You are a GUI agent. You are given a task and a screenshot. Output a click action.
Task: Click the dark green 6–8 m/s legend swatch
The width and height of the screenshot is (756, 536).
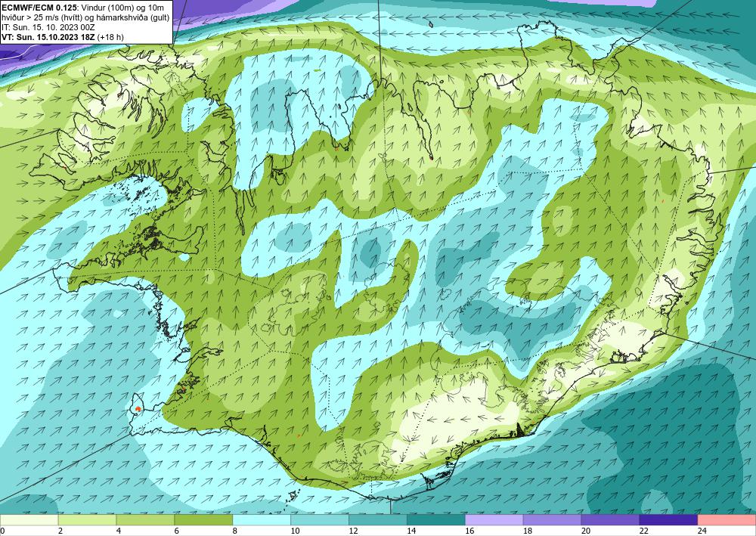(x=203, y=520)
